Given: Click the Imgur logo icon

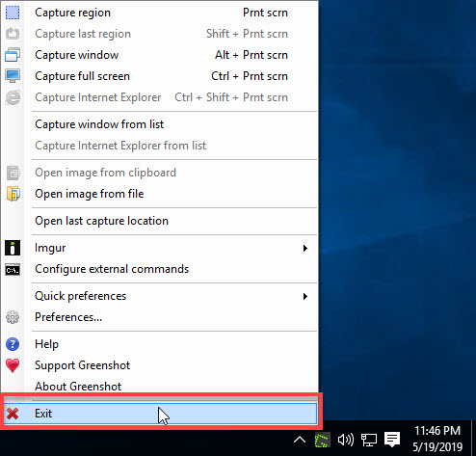Looking at the screenshot, I should pos(13,248).
